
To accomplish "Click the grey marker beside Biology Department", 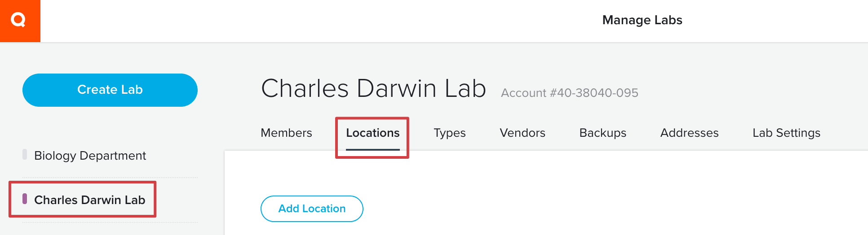I will tap(25, 154).
